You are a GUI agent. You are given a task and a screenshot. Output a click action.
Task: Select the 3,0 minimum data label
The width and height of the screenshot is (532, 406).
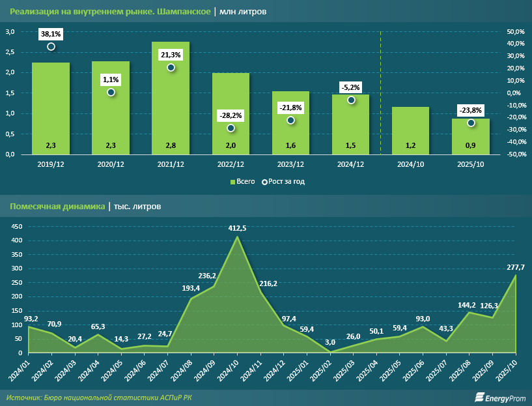pyautogui.click(x=331, y=343)
